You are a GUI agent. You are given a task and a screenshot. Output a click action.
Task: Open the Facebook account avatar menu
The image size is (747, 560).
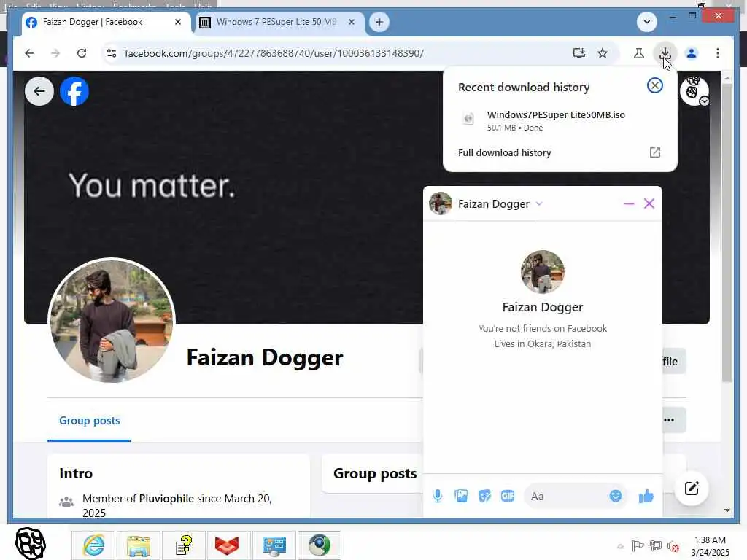[694, 90]
